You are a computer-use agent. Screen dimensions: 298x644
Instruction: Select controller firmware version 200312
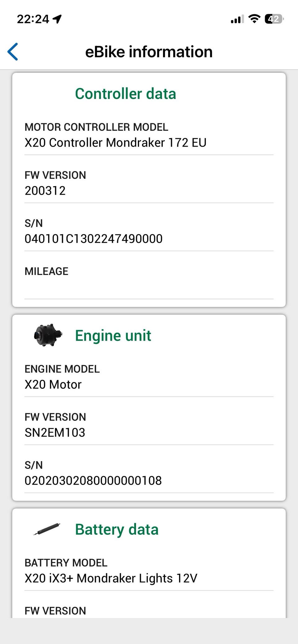[x=45, y=191]
